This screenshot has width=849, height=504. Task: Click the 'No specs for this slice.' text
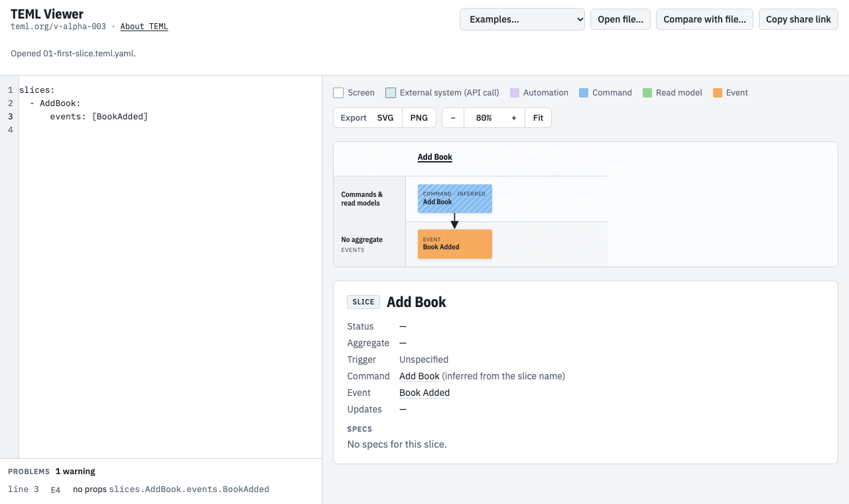point(397,444)
